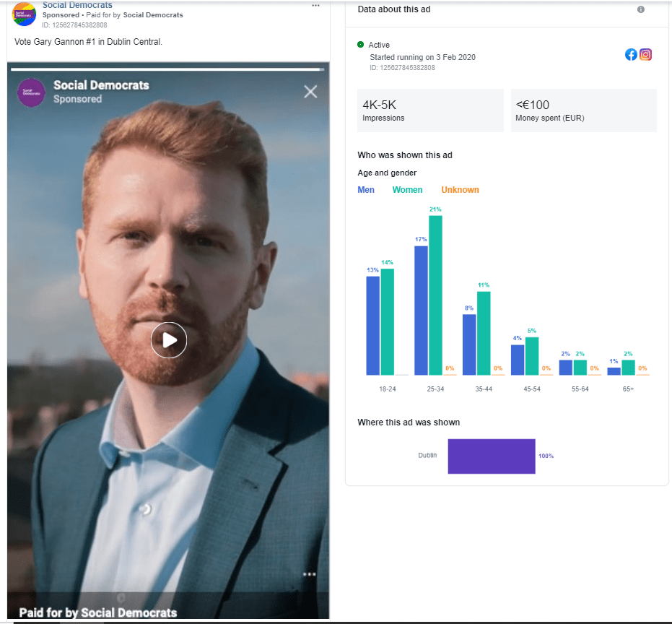Click the 11% Women bar for 35-44

coord(484,333)
